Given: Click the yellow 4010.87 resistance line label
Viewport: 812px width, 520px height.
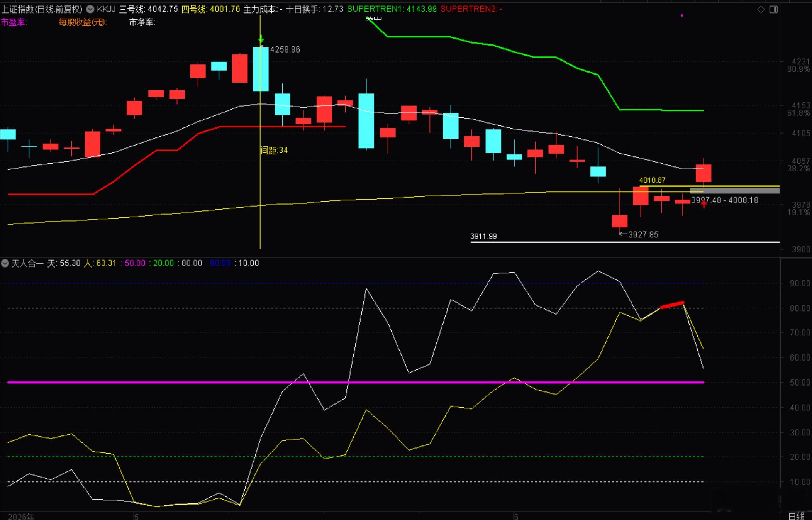Looking at the screenshot, I should 652,180.
